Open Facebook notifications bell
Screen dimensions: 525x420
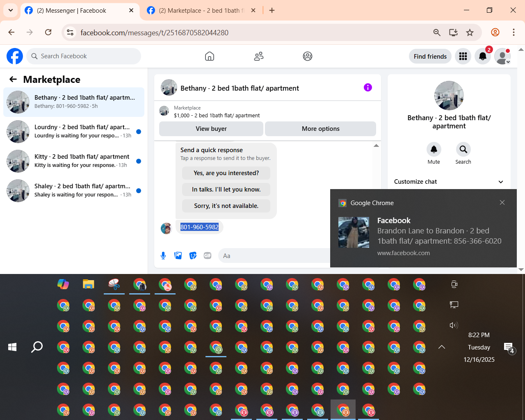483,56
